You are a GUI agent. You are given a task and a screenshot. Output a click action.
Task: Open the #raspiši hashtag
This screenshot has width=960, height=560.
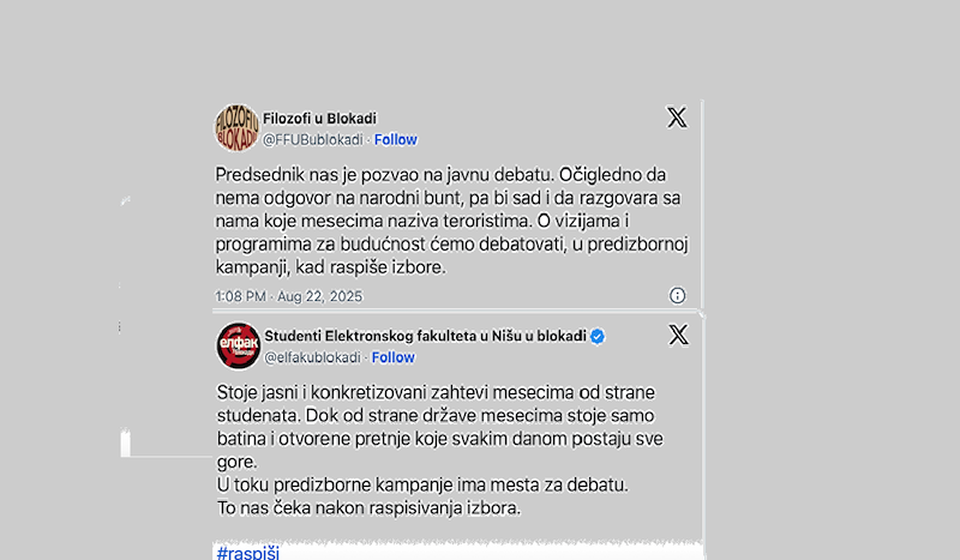pos(248,552)
